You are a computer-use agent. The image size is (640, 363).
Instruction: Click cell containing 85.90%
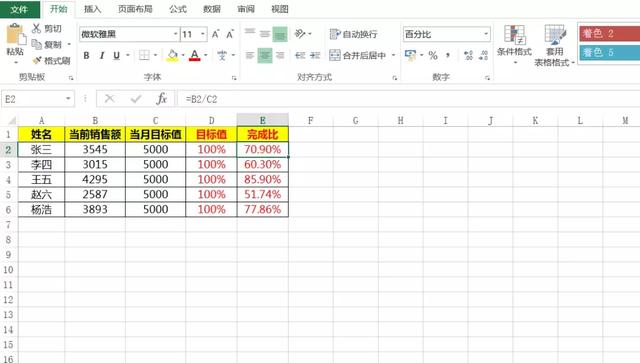(x=262, y=179)
